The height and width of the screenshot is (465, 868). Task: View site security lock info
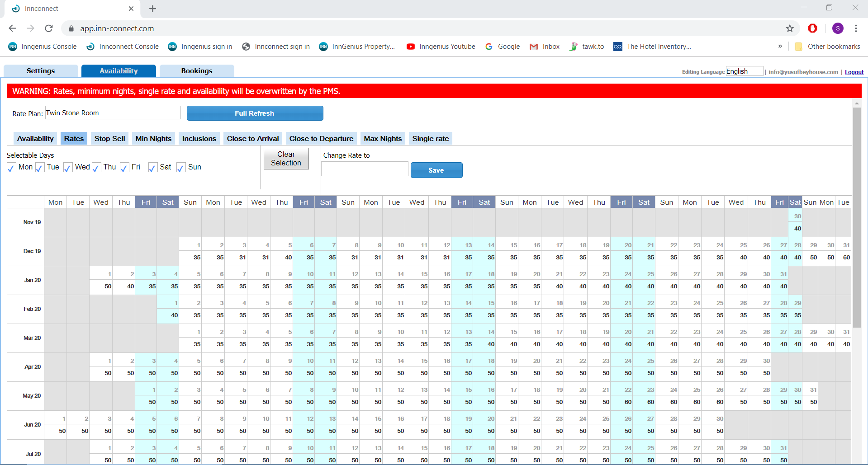click(71, 28)
